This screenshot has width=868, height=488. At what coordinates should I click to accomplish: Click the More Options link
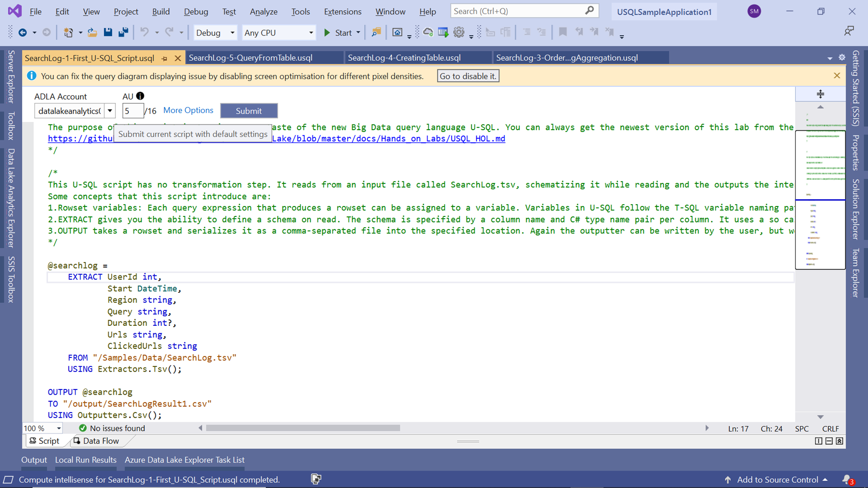pyautogui.click(x=188, y=110)
